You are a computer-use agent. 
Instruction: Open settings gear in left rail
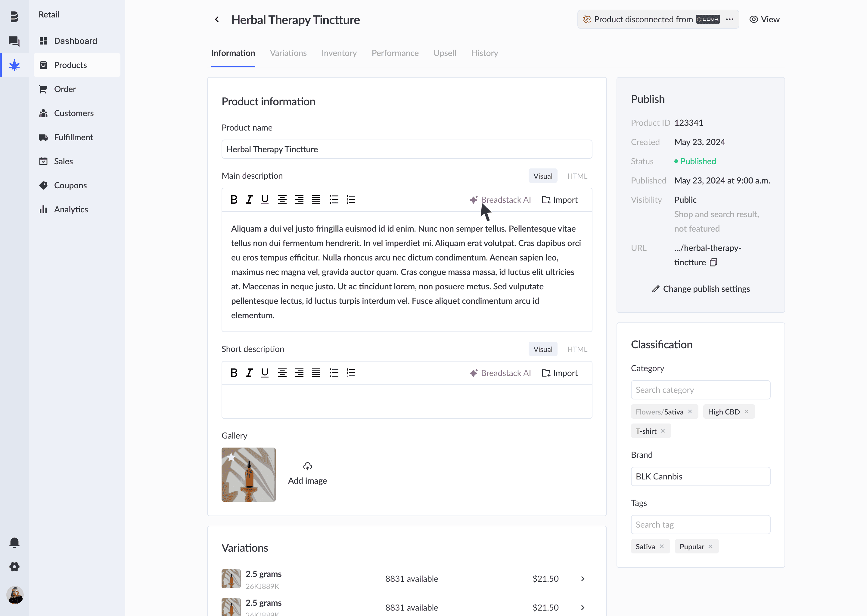(x=14, y=567)
